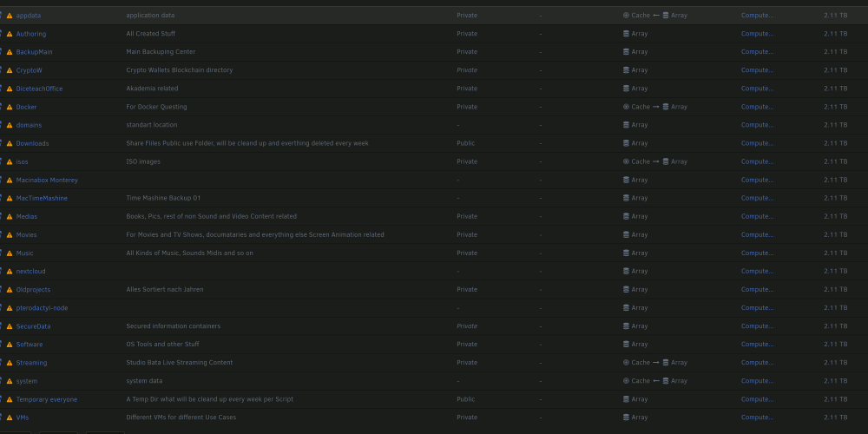Click the Array disk icon for domains
This screenshot has height=434, width=868.
[x=626, y=125]
